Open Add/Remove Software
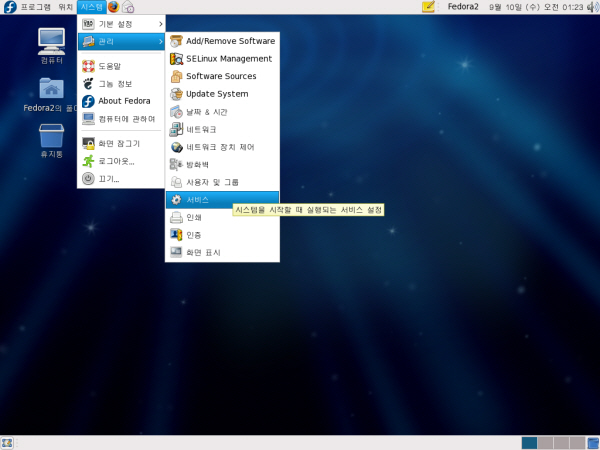 pyautogui.click(x=222, y=41)
